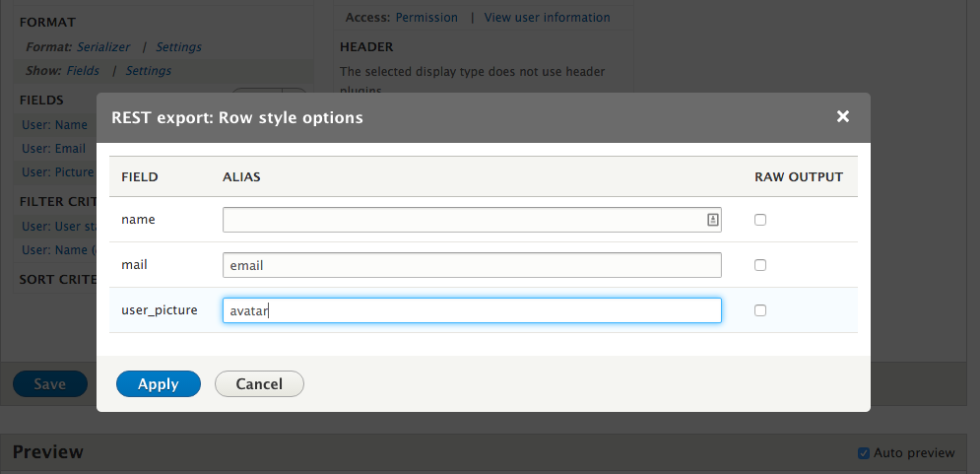Focus the alias input for name
This screenshot has width=980, height=474.
[463, 220]
